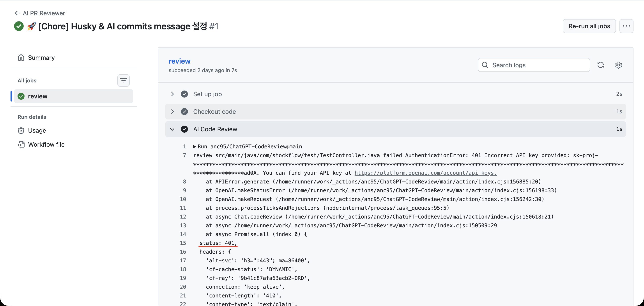This screenshot has width=644, height=306.
Task: Click status check icon on Checkout code
Action: click(184, 111)
